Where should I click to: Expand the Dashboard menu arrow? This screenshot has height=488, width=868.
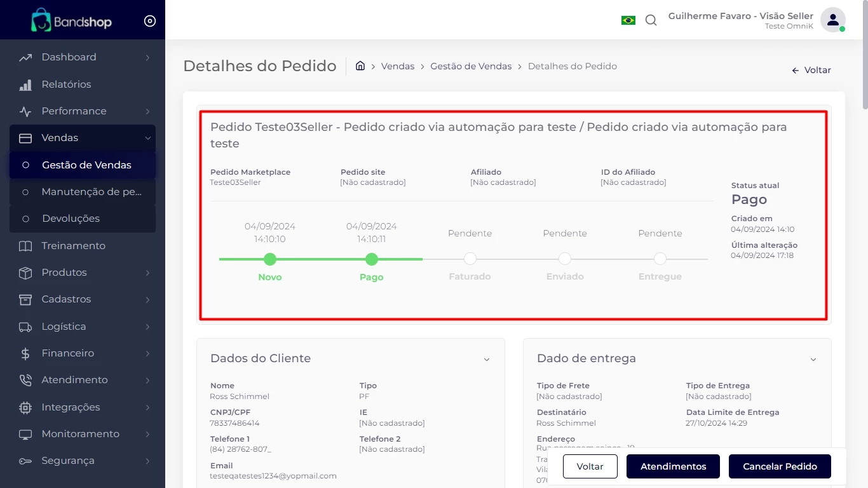[147, 58]
